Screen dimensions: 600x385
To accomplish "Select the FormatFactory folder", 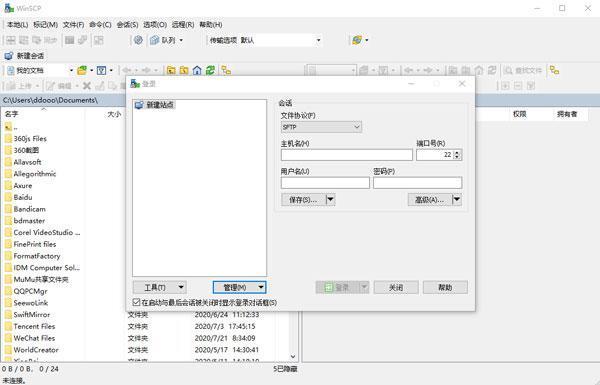I will (37, 256).
